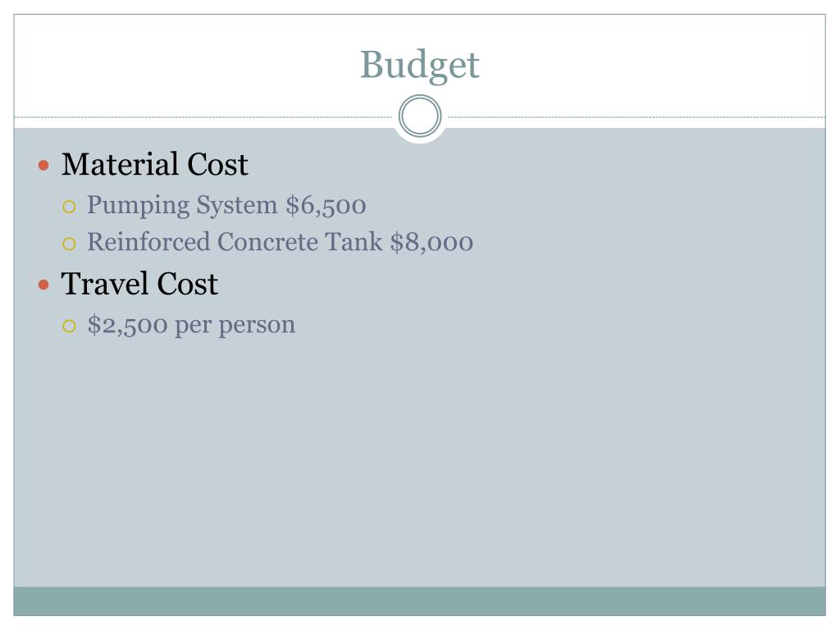This screenshot has width=840, height=630.
Task: Click the teal footer bar
Action: (420, 600)
